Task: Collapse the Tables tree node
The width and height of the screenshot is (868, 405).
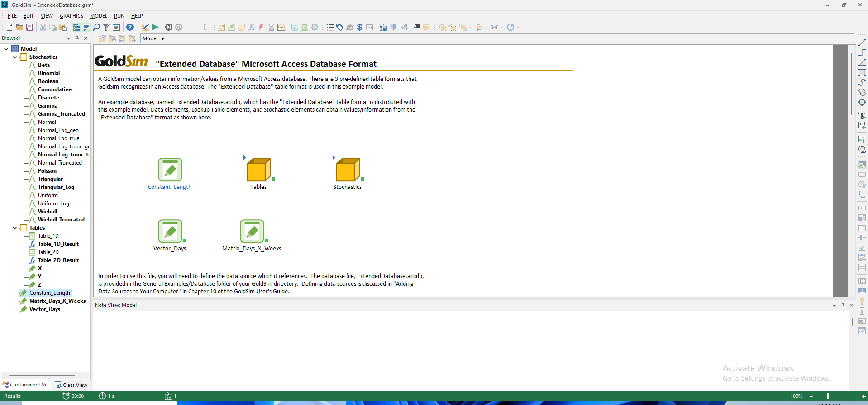Action: pos(15,228)
